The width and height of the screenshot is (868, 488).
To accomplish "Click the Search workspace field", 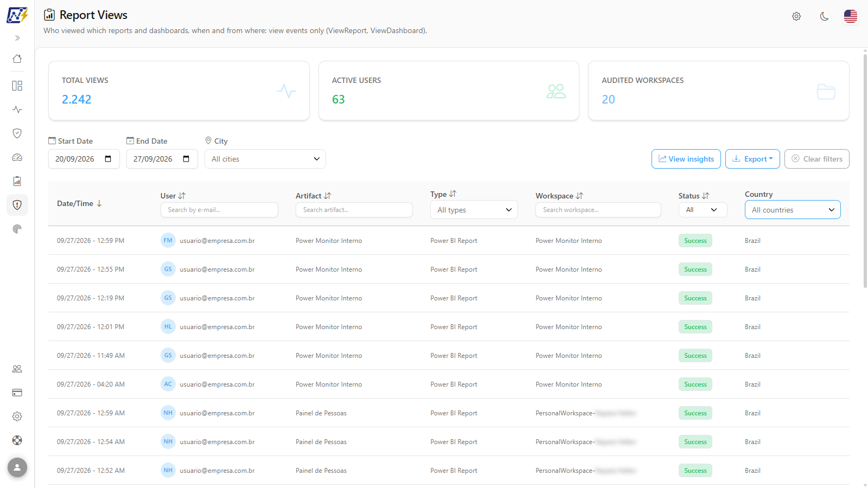I will pos(598,210).
